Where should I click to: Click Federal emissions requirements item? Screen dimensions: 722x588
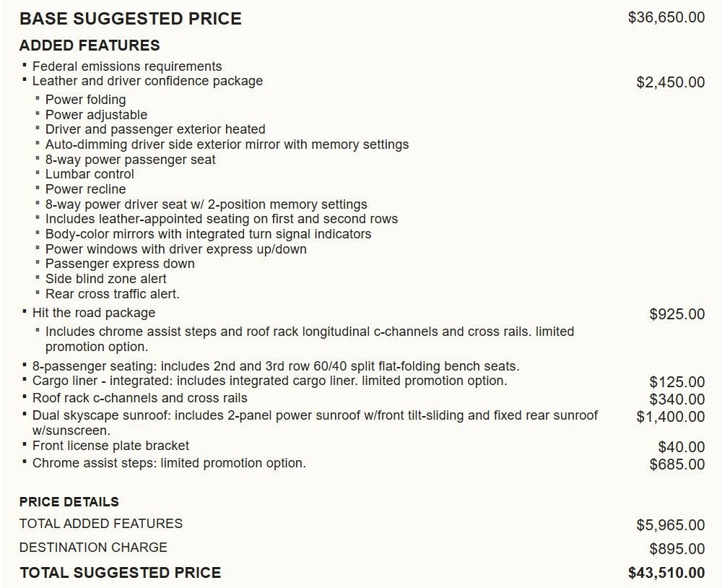(x=126, y=66)
